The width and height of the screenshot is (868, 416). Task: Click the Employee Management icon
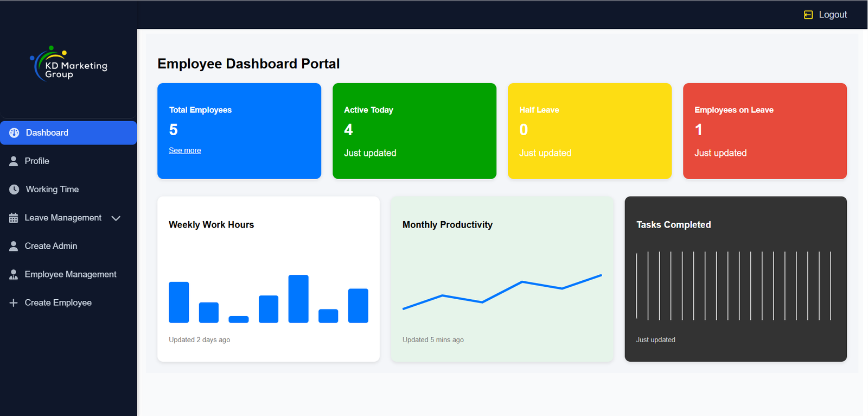pyautogui.click(x=14, y=274)
